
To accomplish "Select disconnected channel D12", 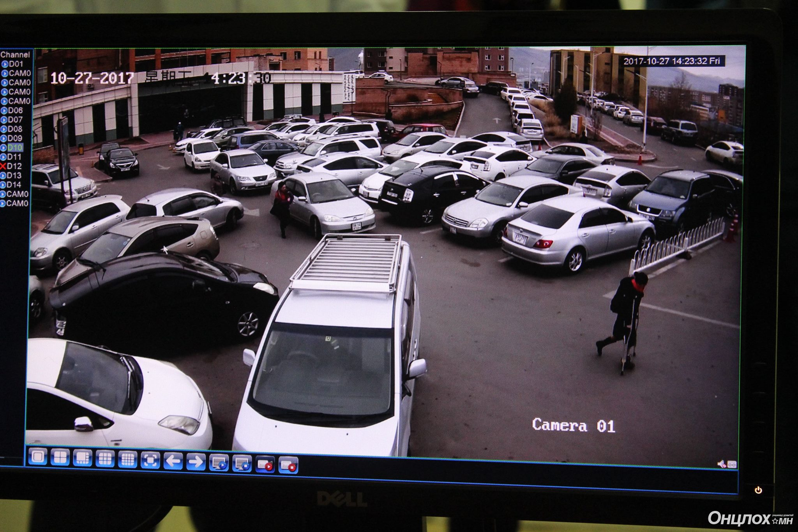I will [14, 166].
